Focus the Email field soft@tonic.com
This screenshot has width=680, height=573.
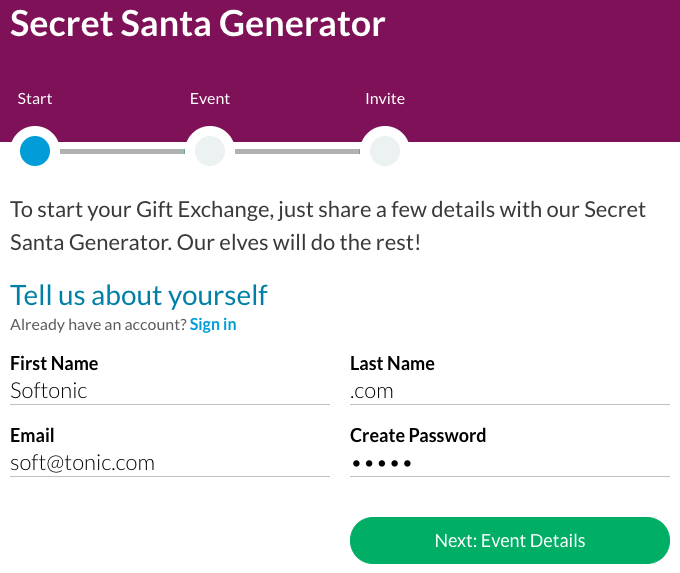pos(169,463)
